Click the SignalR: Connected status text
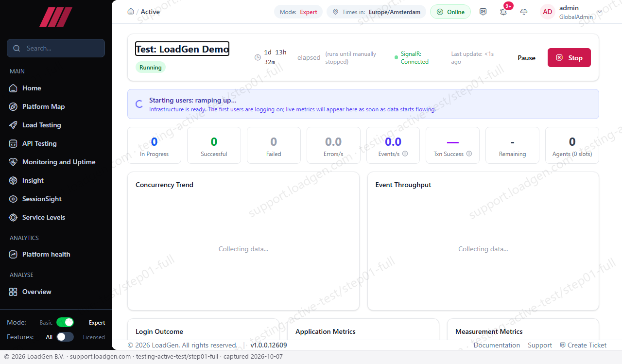The width and height of the screenshot is (622, 364). [415, 58]
